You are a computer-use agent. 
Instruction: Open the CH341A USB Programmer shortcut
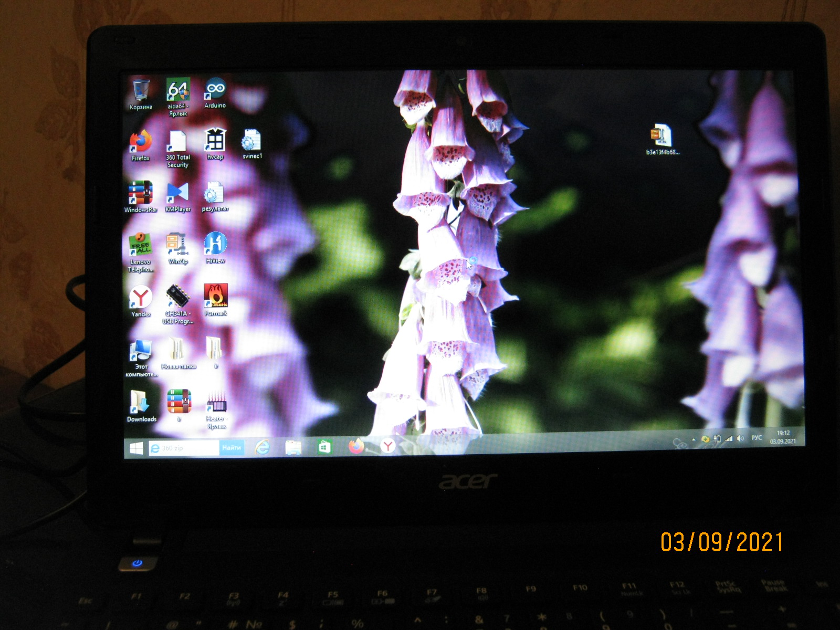coord(177,298)
